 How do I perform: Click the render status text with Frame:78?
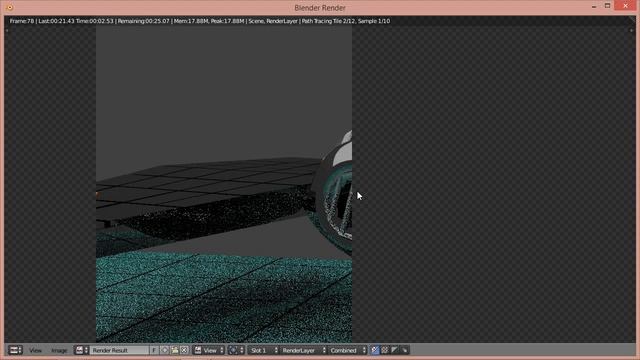[200, 21]
